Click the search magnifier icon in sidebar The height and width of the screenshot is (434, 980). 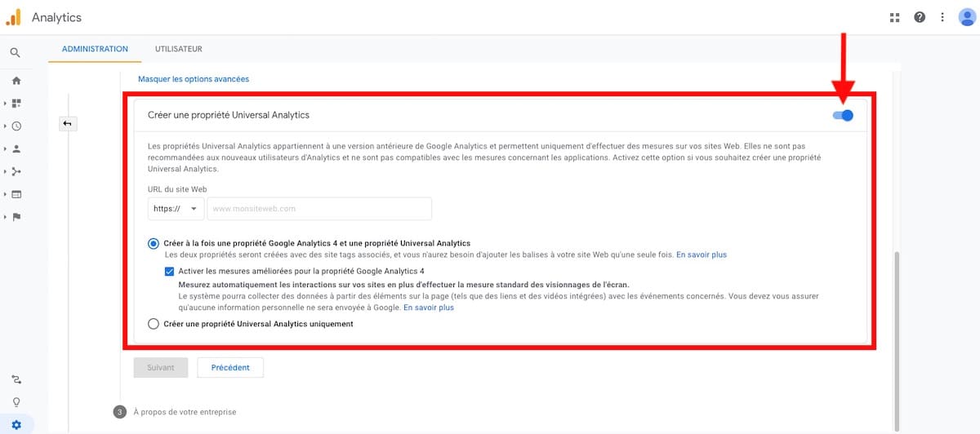point(16,53)
